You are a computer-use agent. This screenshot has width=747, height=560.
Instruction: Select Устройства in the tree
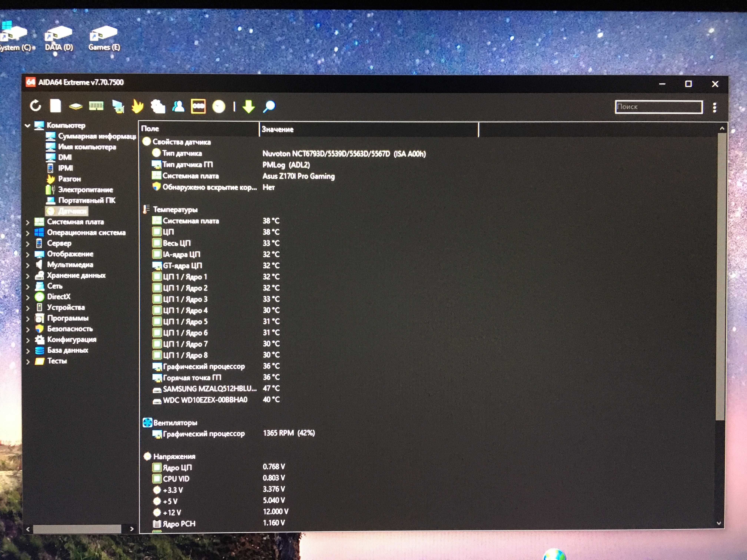(66, 308)
